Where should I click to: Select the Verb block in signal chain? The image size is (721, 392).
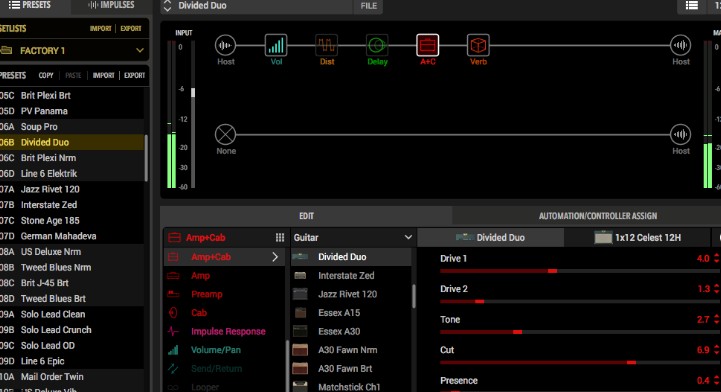(478, 45)
